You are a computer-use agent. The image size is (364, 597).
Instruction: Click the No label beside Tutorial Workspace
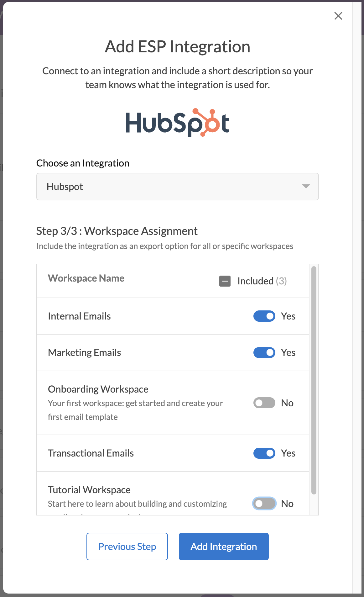pyautogui.click(x=287, y=504)
